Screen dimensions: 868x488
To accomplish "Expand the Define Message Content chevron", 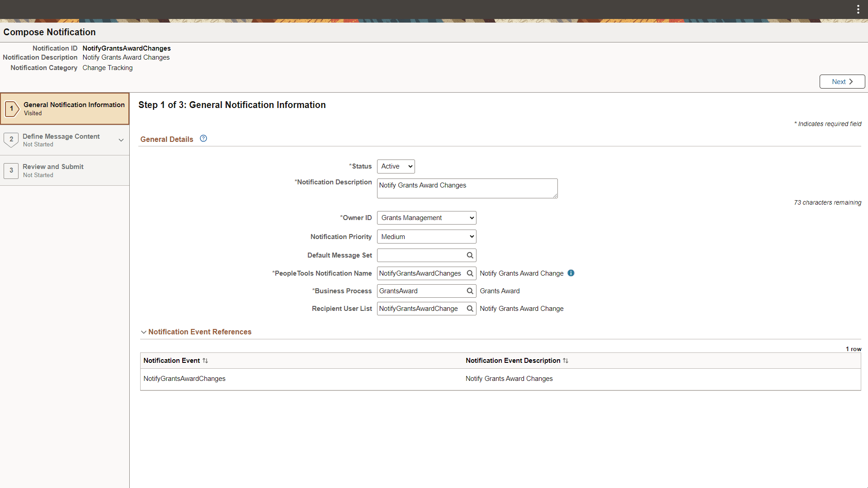I will [121, 140].
